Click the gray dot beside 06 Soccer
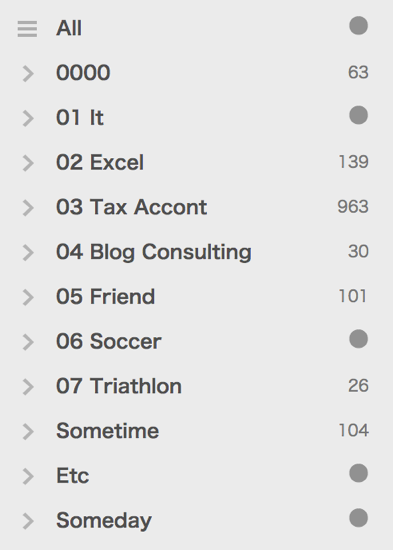The image size is (393, 550). click(x=358, y=339)
